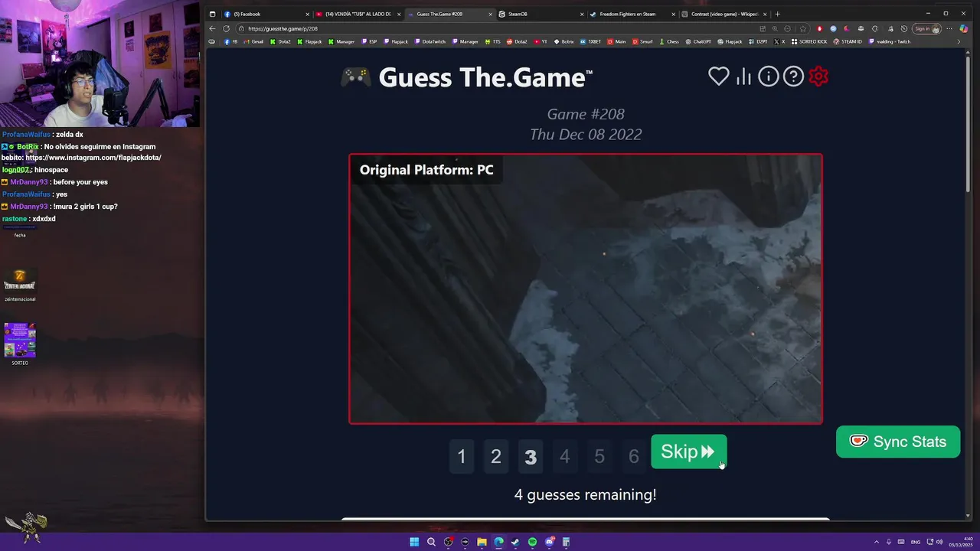Viewport: 980px width, 551px height.
Task: Open the Chess bookmark
Action: pyautogui.click(x=668, y=41)
